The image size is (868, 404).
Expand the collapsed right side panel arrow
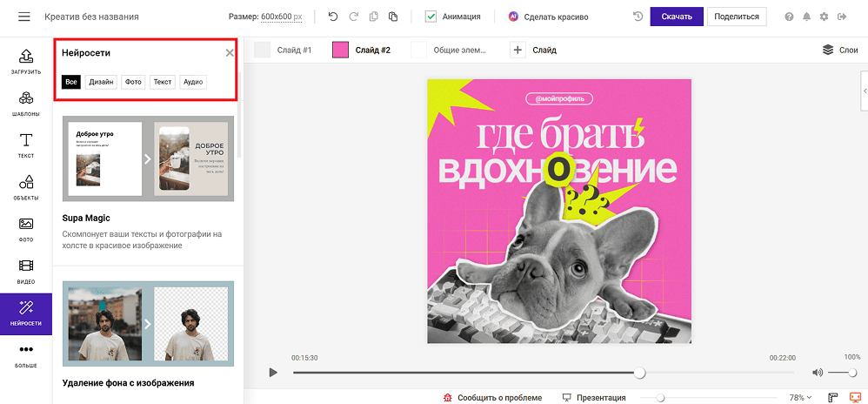click(865, 91)
